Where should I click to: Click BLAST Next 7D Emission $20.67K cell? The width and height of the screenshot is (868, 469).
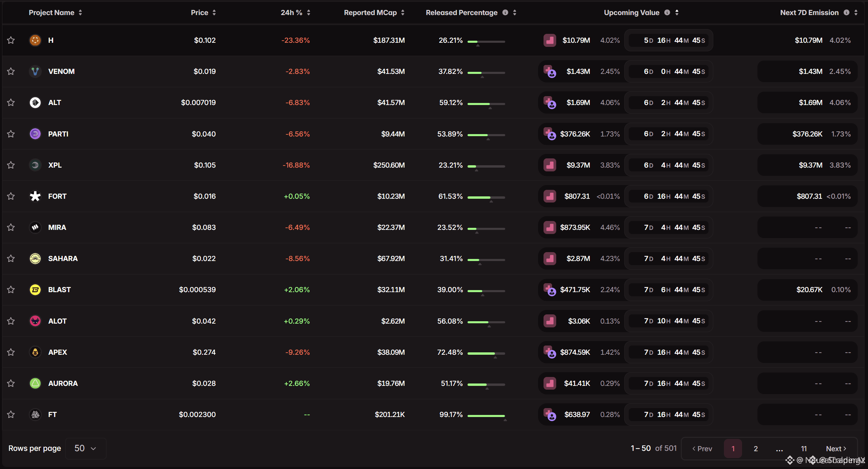pos(807,290)
